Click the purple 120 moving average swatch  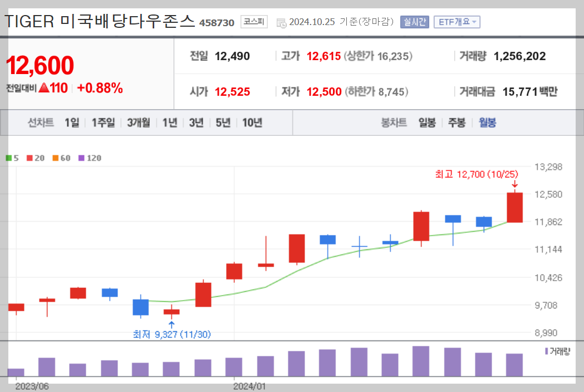coord(82,158)
